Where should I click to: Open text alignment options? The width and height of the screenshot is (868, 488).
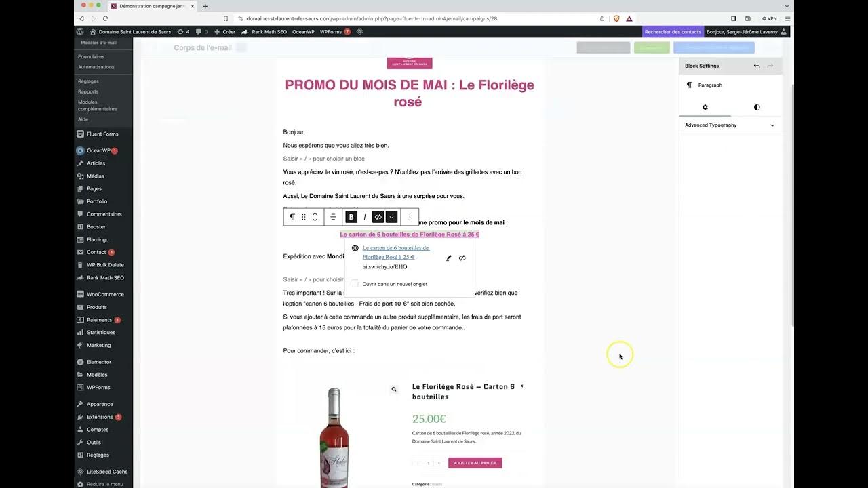point(333,217)
